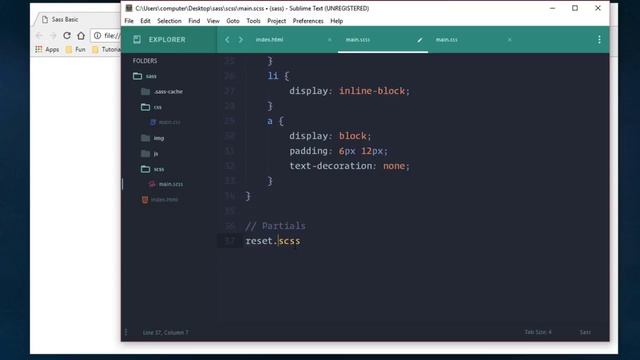The height and width of the screenshot is (360, 640).
Task: Open the Project menu
Action: point(276,21)
